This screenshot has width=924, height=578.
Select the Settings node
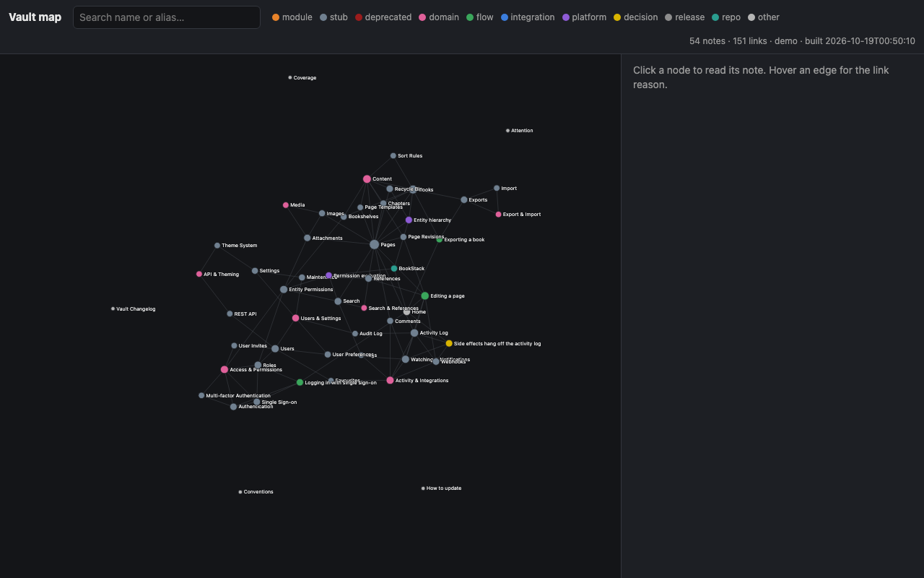[x=255, y=271]
